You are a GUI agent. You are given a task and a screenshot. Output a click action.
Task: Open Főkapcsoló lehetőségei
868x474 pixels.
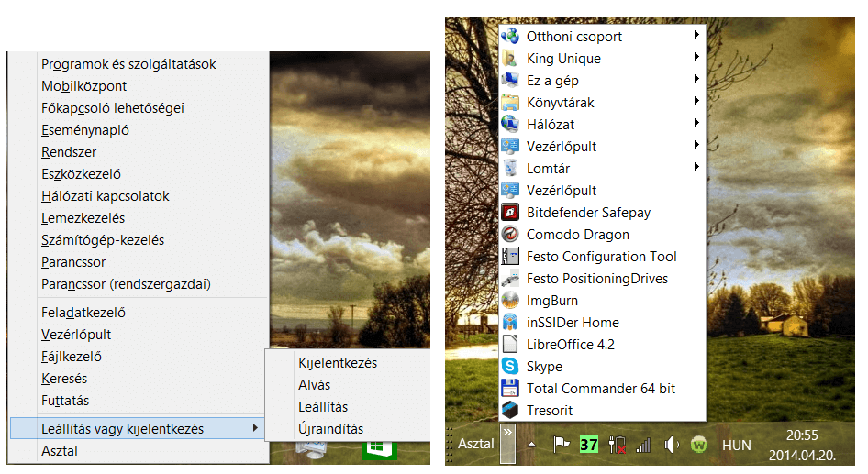click(112, 108)
